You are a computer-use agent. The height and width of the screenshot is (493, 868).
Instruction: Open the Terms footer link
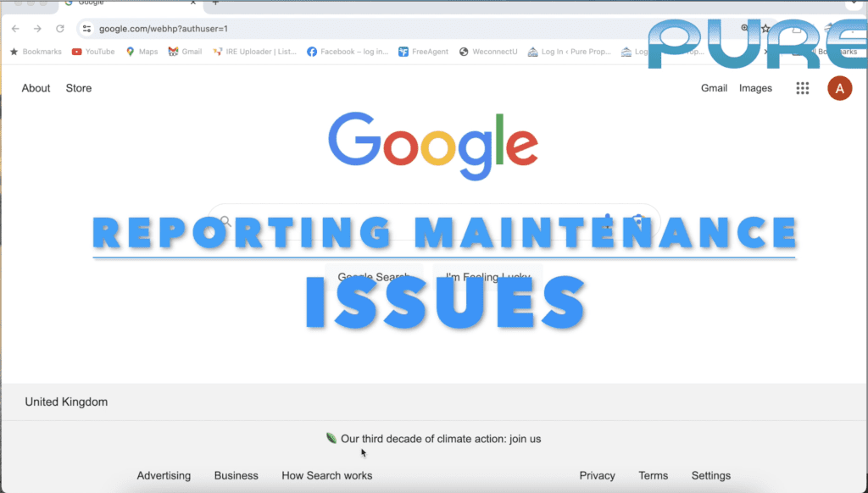pyautogui.click(x=654, y=475)
